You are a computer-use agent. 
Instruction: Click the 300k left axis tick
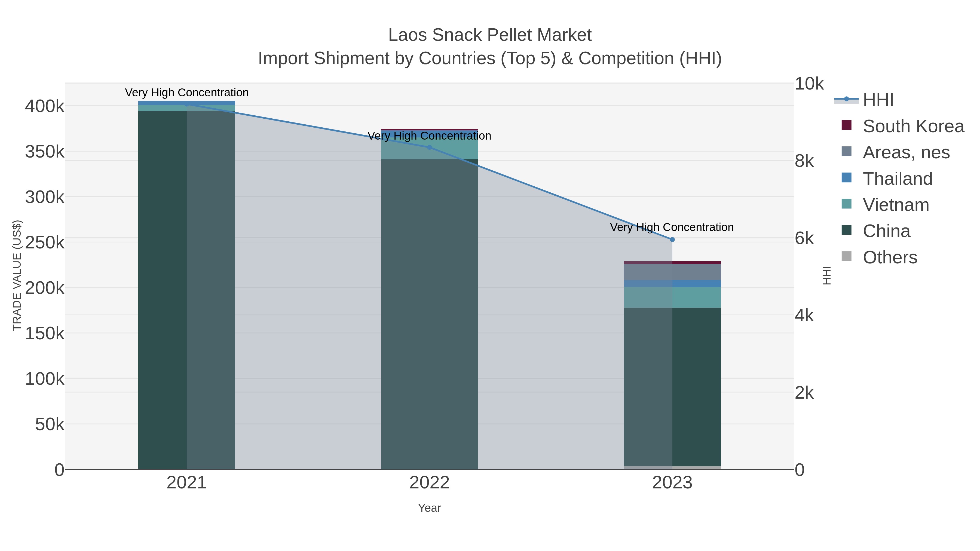(45, 197)
